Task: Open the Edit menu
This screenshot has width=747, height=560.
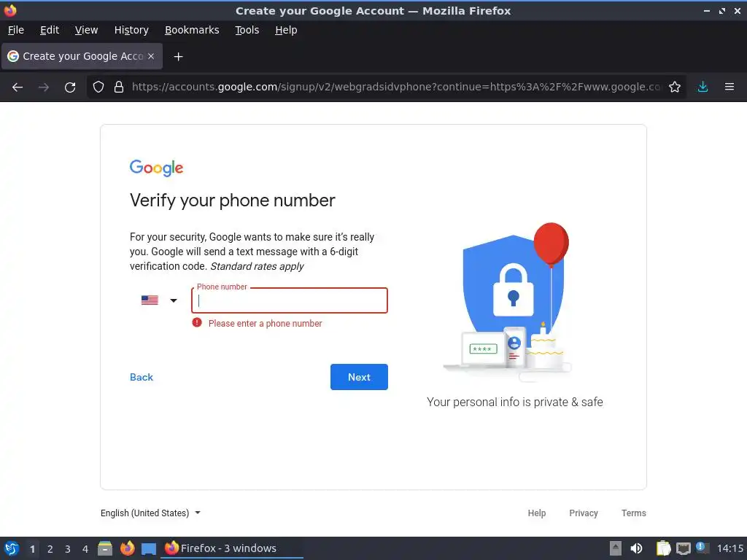Action: 50,30
